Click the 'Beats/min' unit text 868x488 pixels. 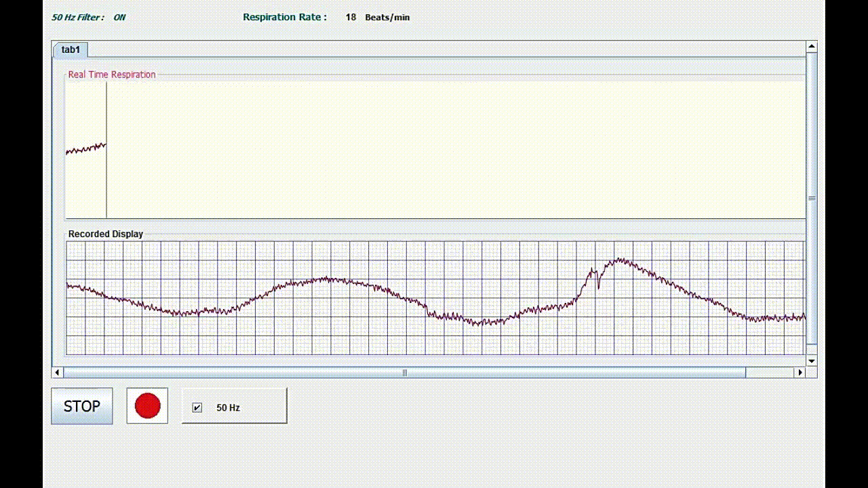tap(387, 17)
